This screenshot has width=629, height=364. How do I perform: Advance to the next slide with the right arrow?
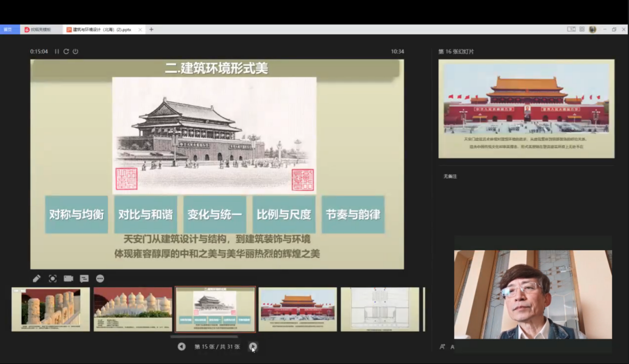(x=253, y=346)
